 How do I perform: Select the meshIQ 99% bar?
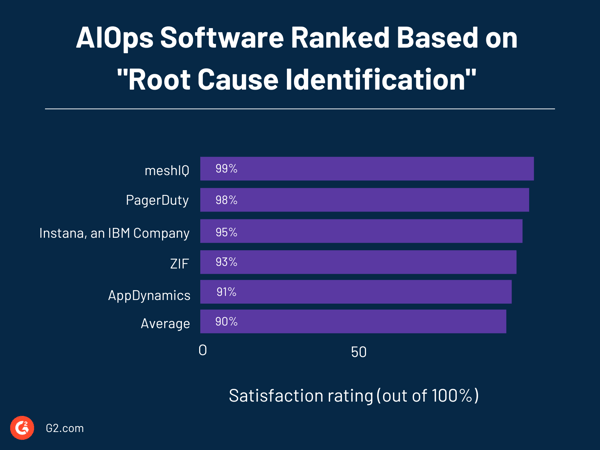[367, 168]
